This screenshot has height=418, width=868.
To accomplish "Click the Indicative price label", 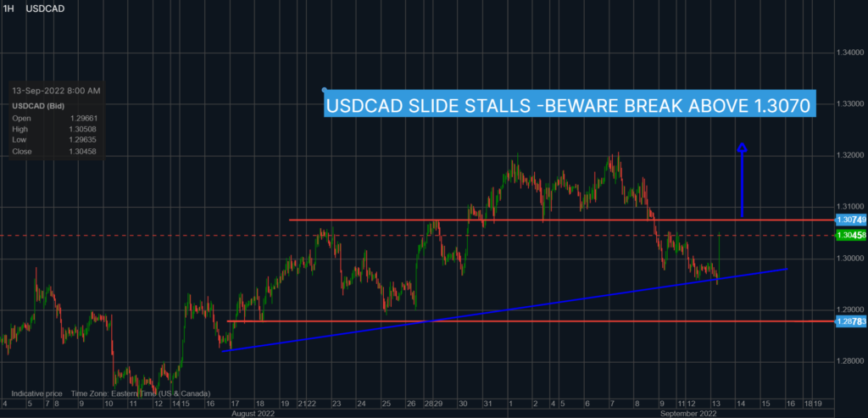I will tap(37, 394).
